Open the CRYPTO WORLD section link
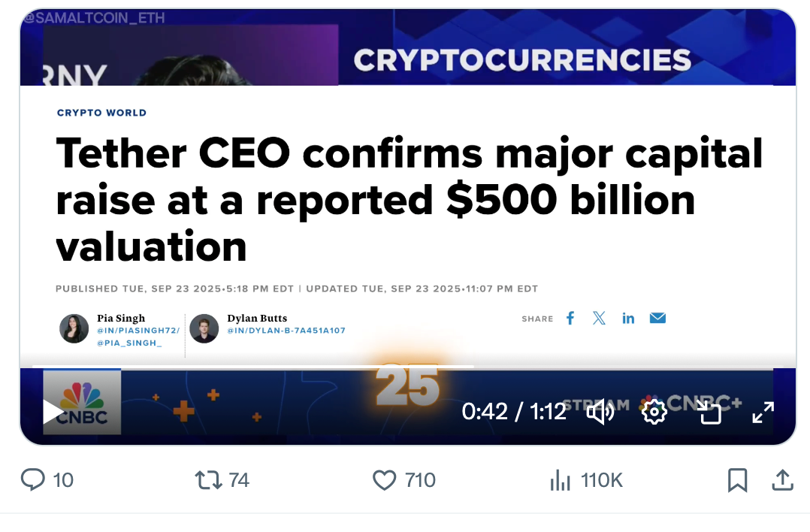The image size is (810, 532). click(x=101, y=113)
